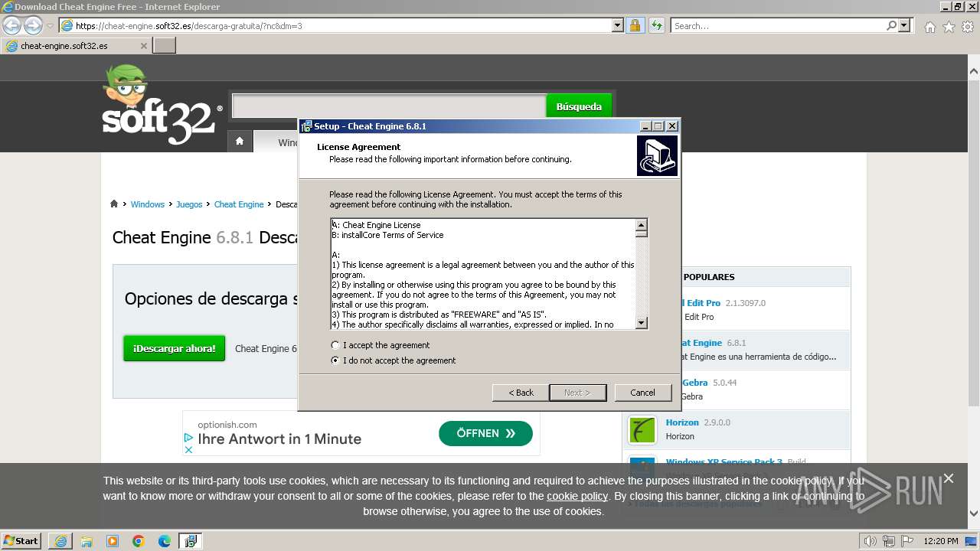Open the Cheat Engine breadcrumb link
The width and height of the screenshot is (980, 551).
[239, 204]
